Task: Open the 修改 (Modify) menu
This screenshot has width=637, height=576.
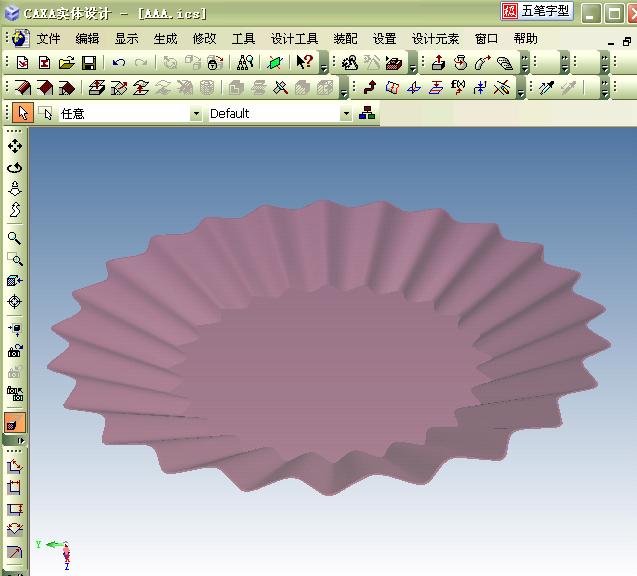Action: [204, 39]
